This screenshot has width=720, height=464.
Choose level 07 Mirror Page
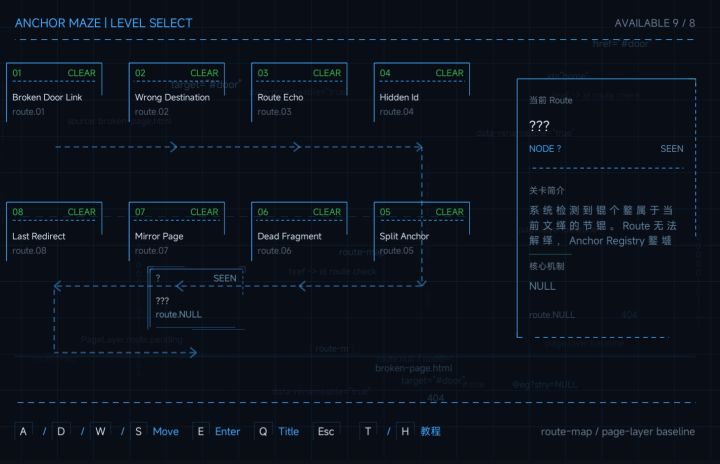pos(177,232)
